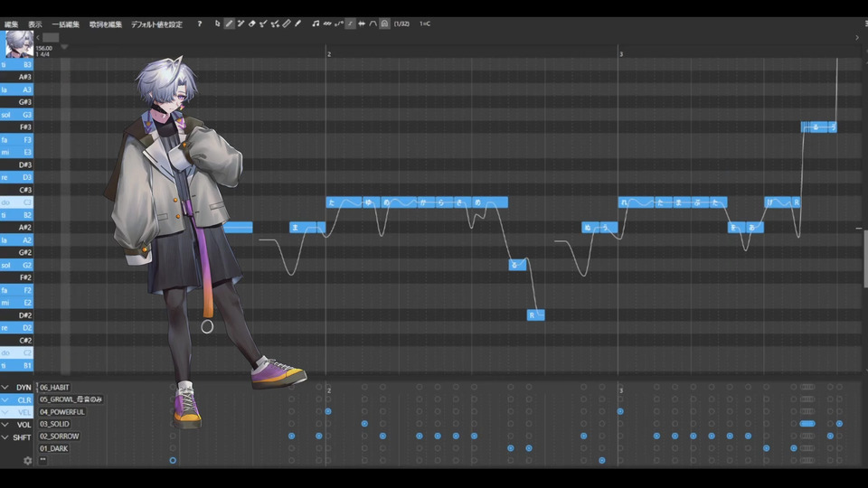Open the 表示 menu
This screenshot has width=868, height=488.
35,24
